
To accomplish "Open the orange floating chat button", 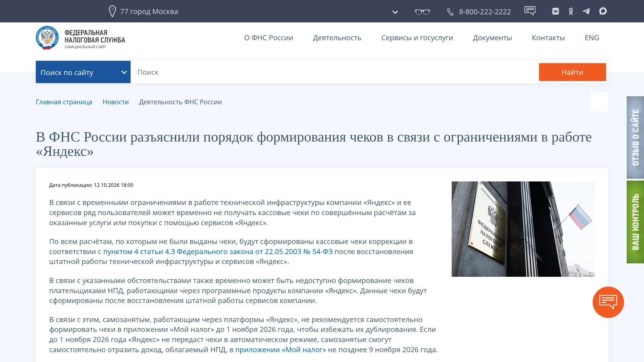I will click(608, 302).
